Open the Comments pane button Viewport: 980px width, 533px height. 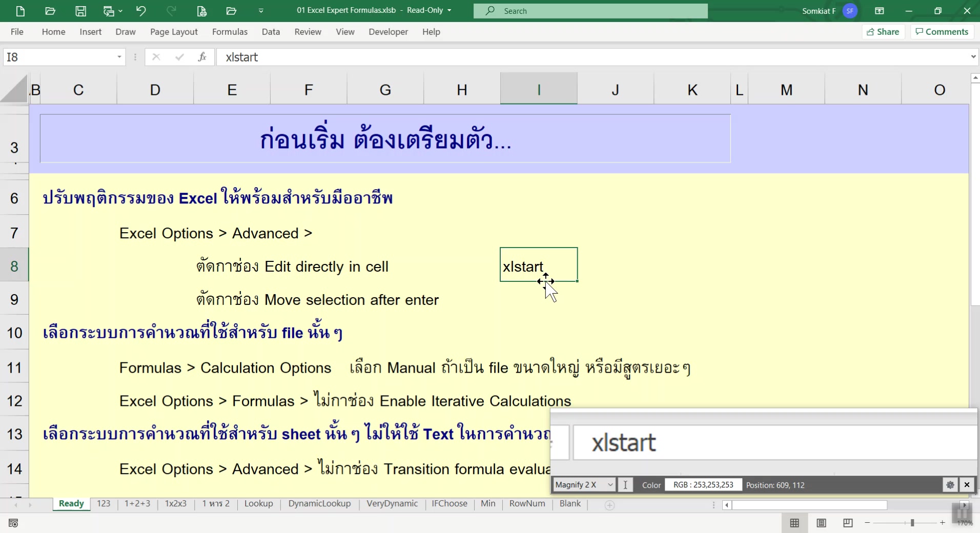tap(942, 32)
